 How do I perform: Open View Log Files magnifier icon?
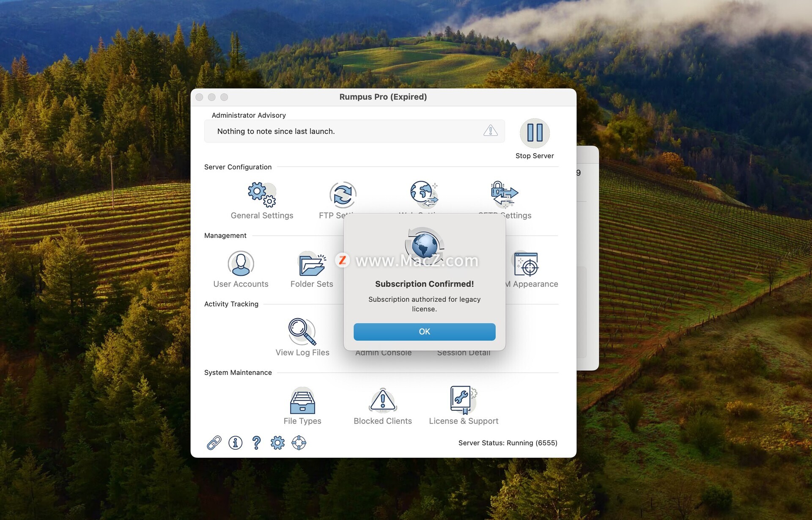(302, 332)
